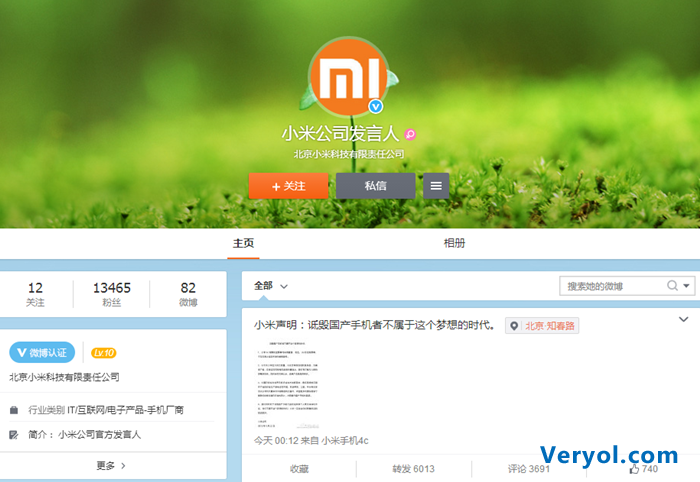Image resolution: width=700 pixels, height=482 pixels.
Task: Open the statement image thumbnail
Action: point(288,385)
